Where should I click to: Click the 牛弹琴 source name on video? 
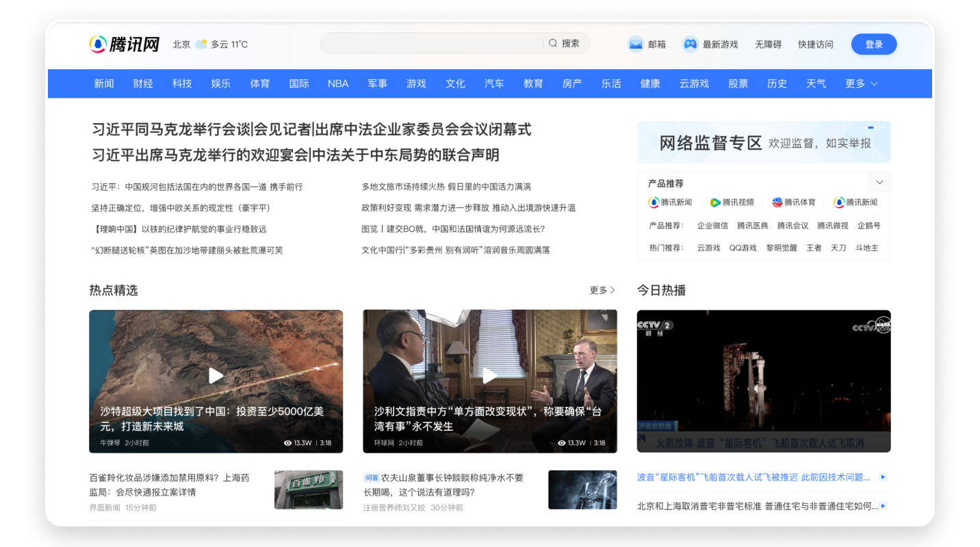point(110,443)
